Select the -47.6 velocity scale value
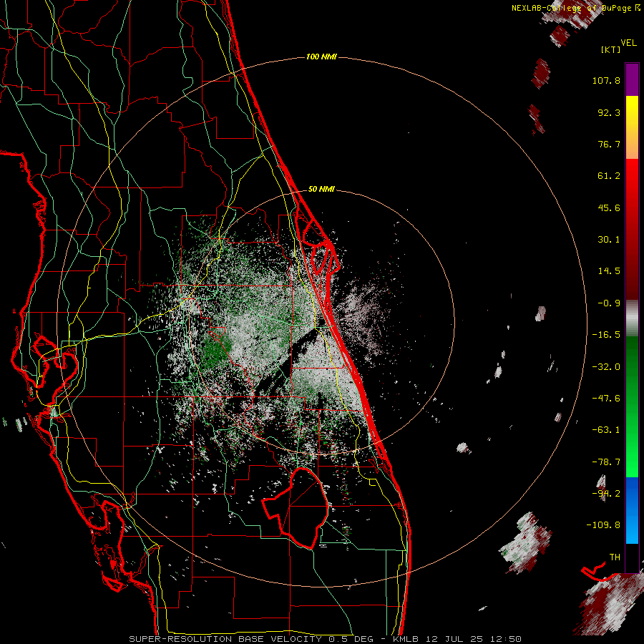The image size is (644, 644). (606, 399)
